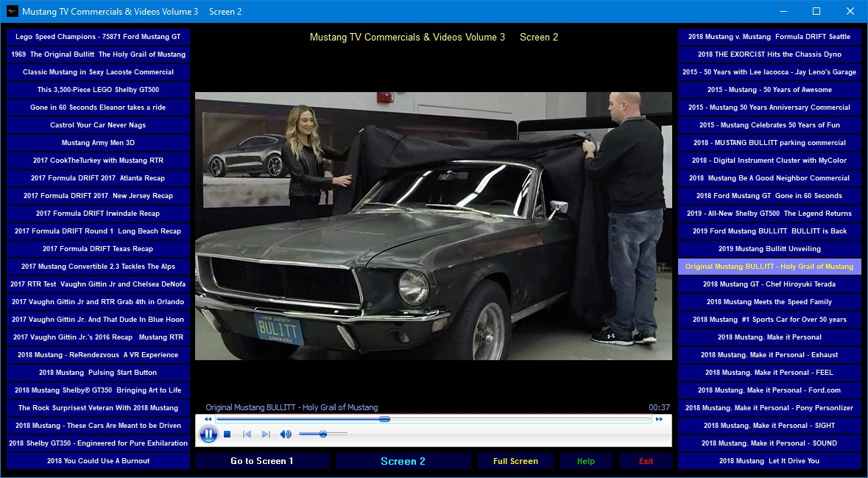The width and height of the screenshot is (868, 478).
Task: Open 2018 Ford Mustang GT Gone in 60 Seconds
Action: pos(769,195)
